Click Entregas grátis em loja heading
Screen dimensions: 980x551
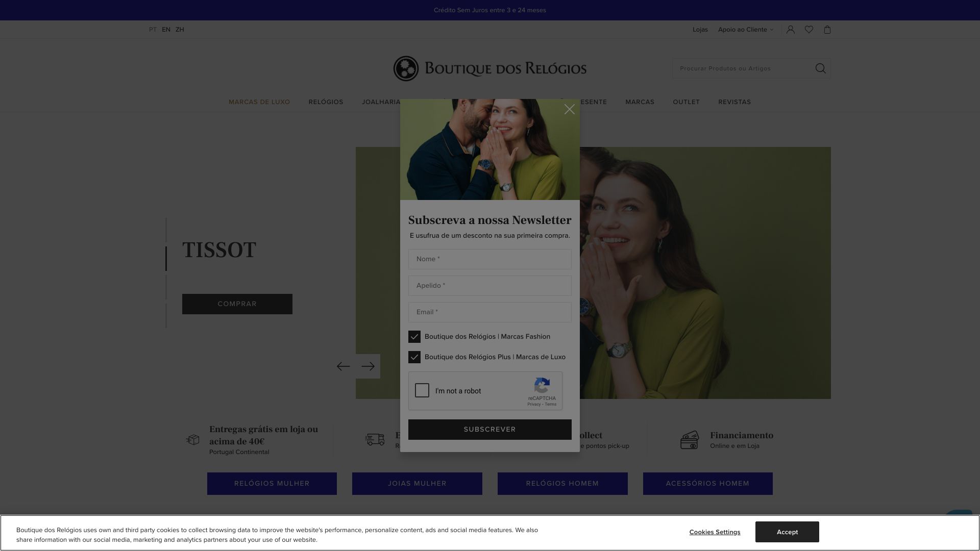[263, 435]
